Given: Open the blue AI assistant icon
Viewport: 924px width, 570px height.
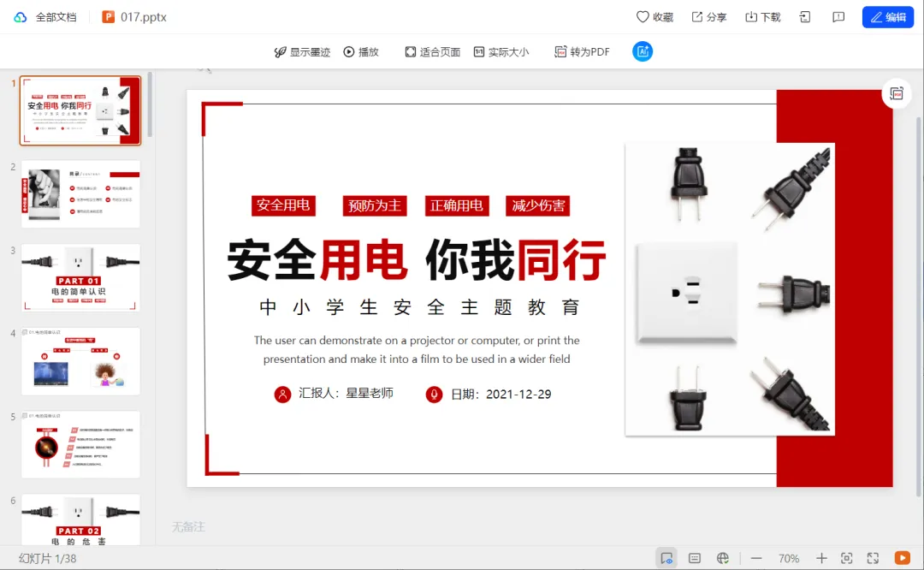Looking at the screenshot, I should click(643, 51).
